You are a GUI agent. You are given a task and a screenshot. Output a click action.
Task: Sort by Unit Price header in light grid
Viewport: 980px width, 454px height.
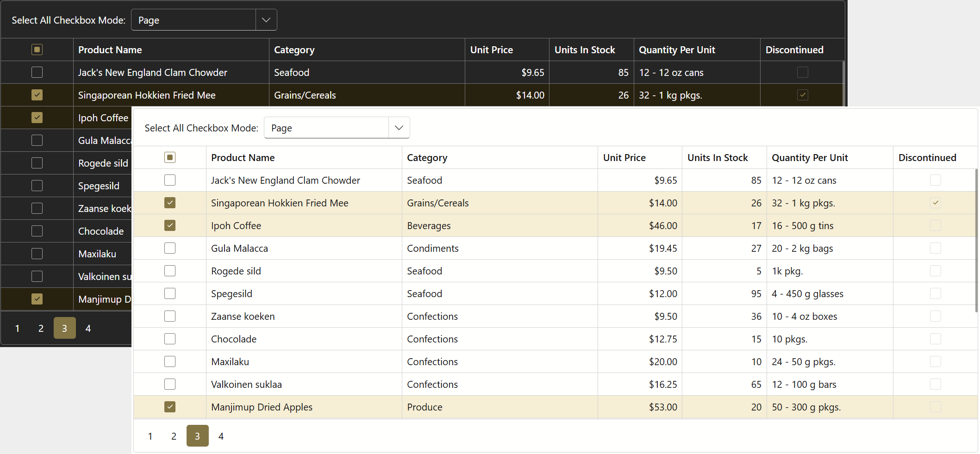coord(624,157)
